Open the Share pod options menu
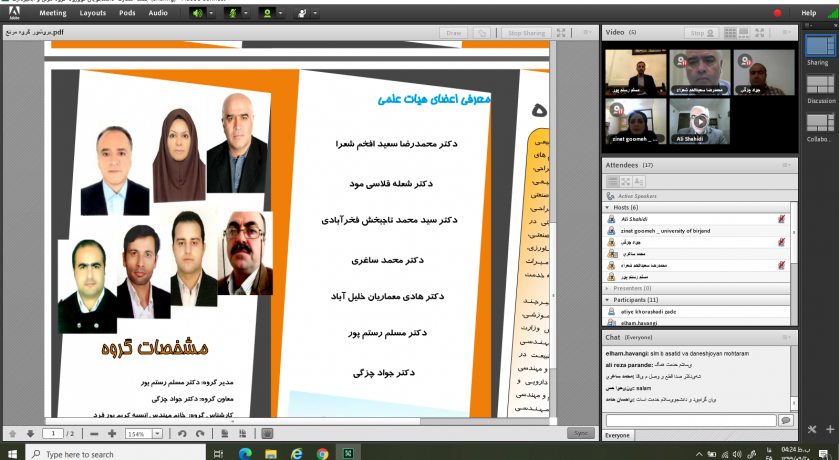Screen dimensions: 839x460 (588, 33)
